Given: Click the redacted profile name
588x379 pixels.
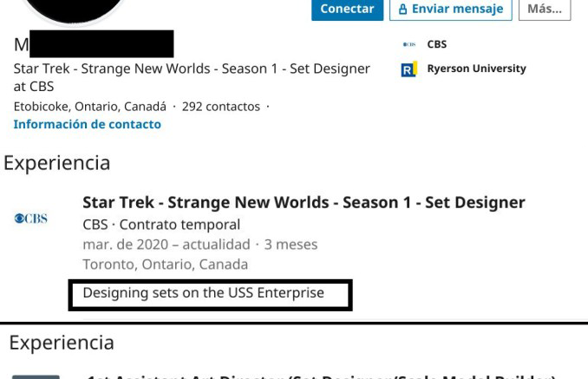Looking at the screenshot, I should (94, 44).
